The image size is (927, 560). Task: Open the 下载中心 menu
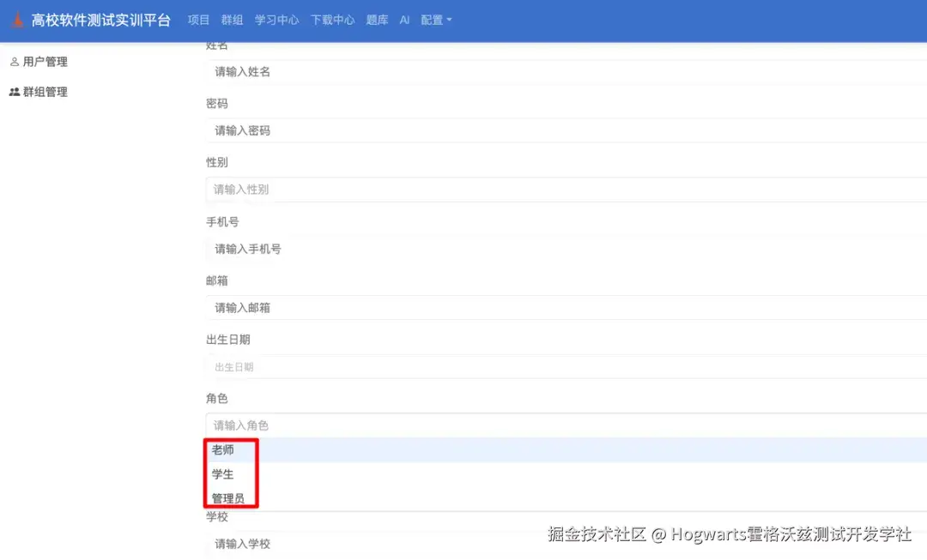tap(332, 19)
